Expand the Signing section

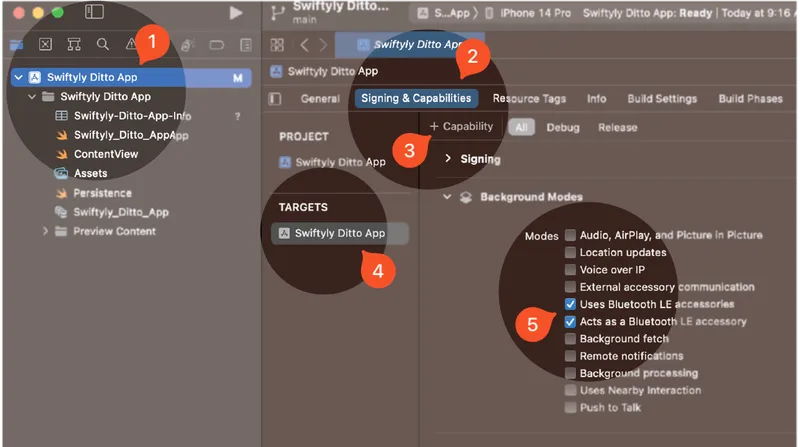(448, 159)
